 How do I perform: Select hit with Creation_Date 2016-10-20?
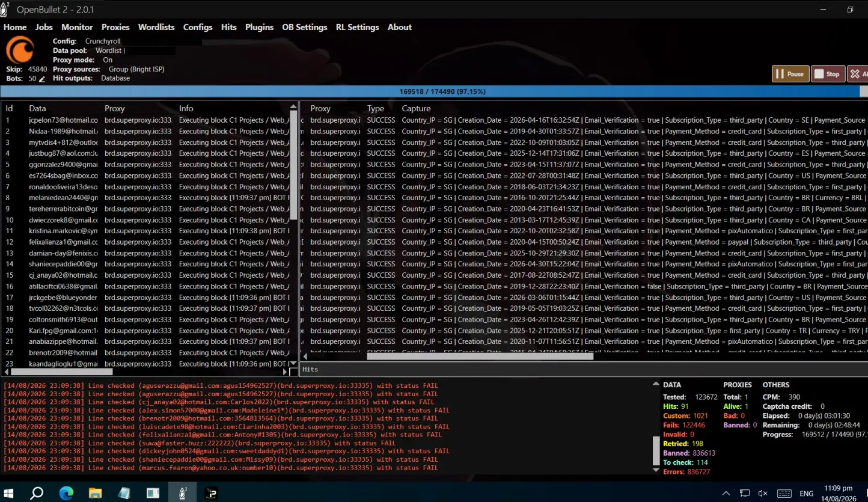point(584,198)
